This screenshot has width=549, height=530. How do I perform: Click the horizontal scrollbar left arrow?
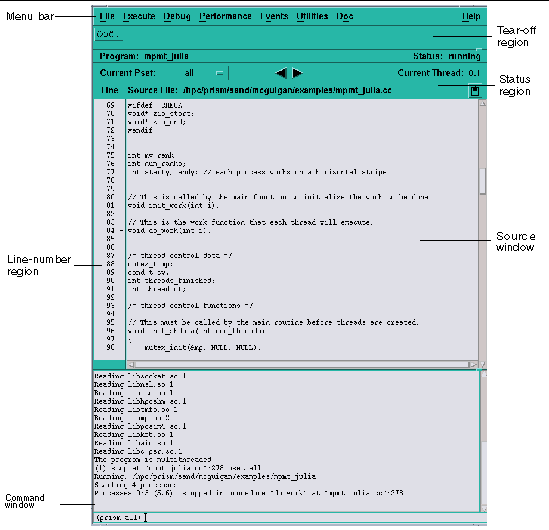tap(131, 364)
